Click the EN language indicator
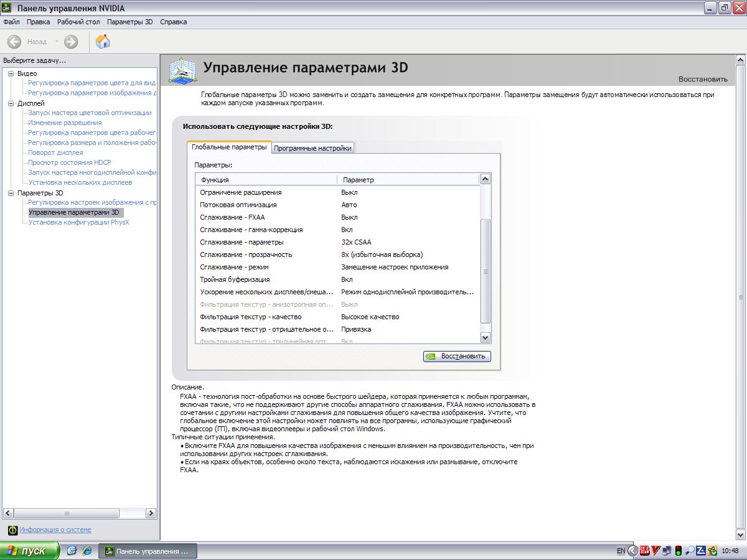Viewport: 747px width, 560px height. [x=621, y=551]
